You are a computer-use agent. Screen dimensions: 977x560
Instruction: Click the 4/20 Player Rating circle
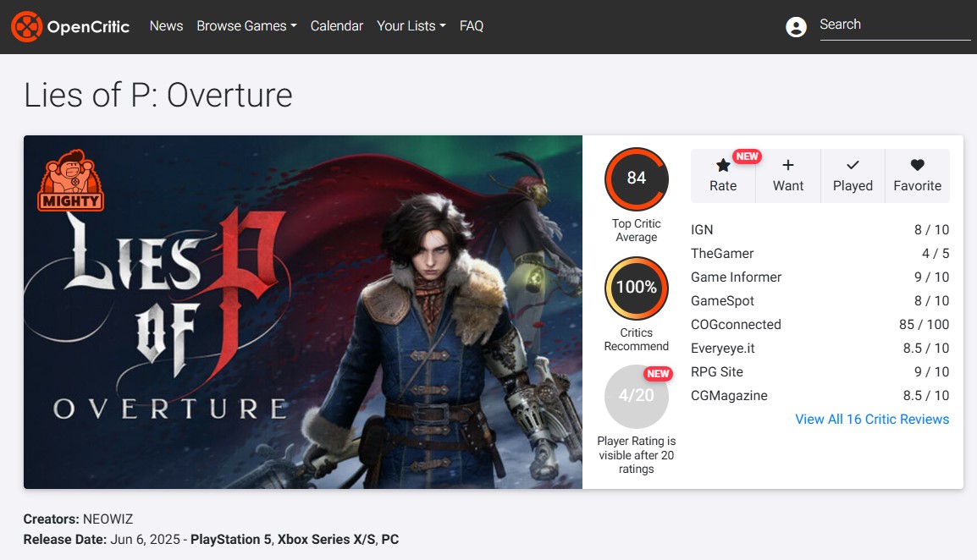pos(637,396)
